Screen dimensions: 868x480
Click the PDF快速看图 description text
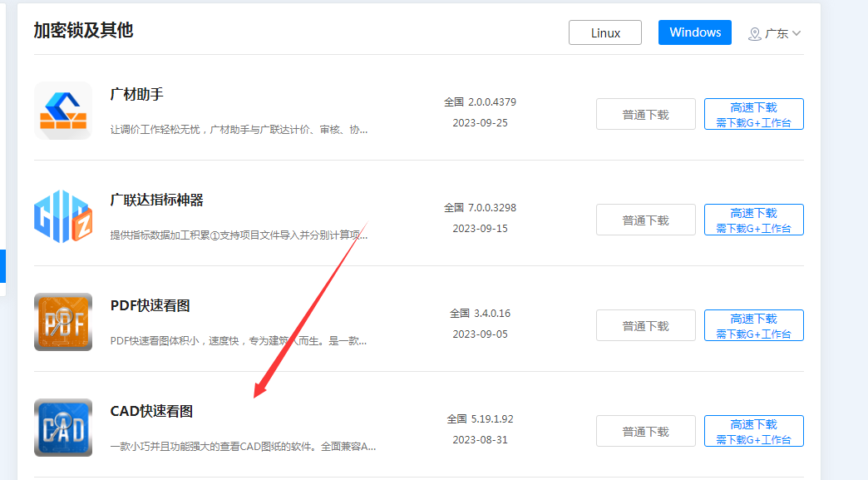[x=238, y=341]
